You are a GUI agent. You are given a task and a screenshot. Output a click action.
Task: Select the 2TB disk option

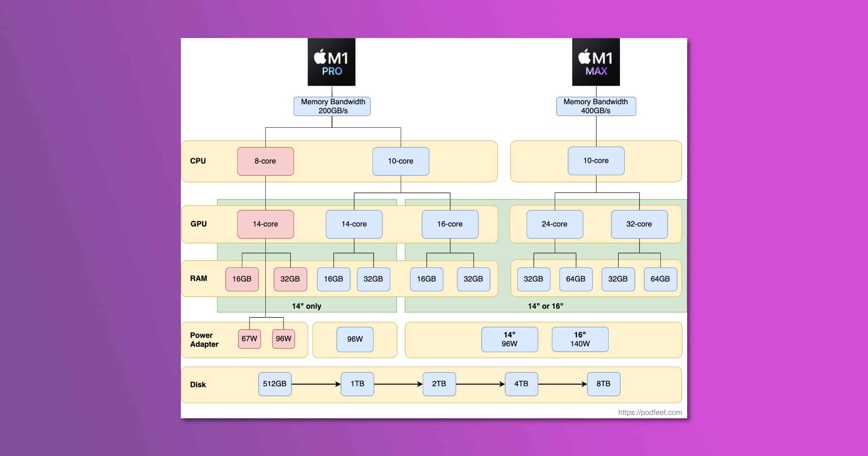click(x=439, y=384)
